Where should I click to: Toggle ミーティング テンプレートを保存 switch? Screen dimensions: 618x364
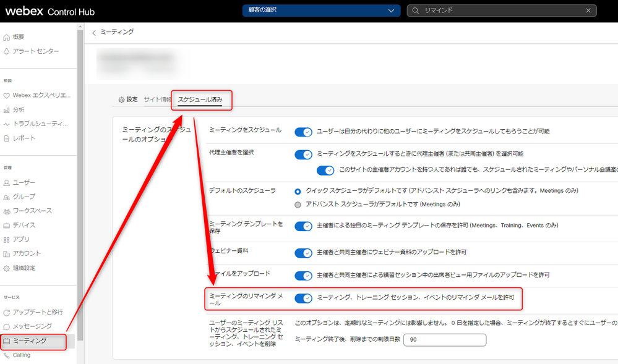pyautogui.click(x=304, y=226)
